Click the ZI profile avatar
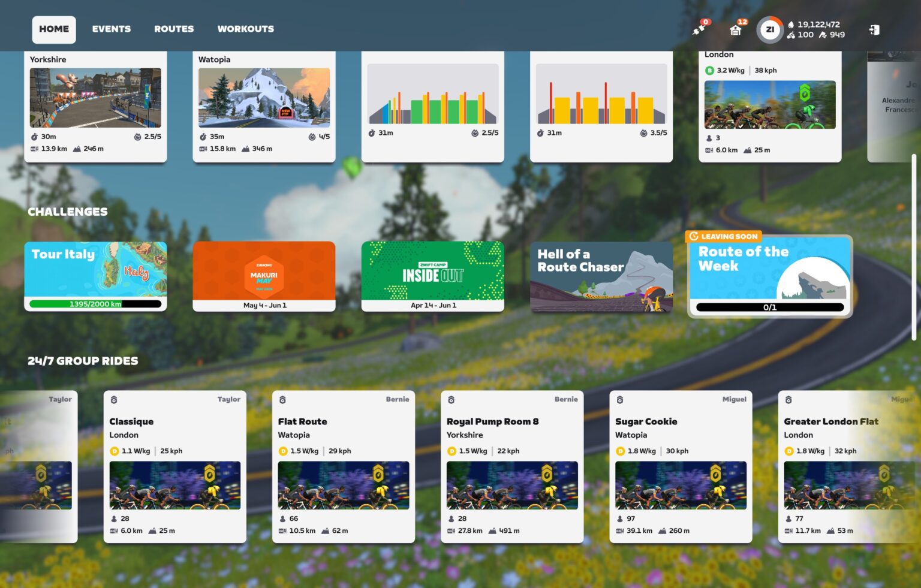921x588 pixels. tap(770, 29)
